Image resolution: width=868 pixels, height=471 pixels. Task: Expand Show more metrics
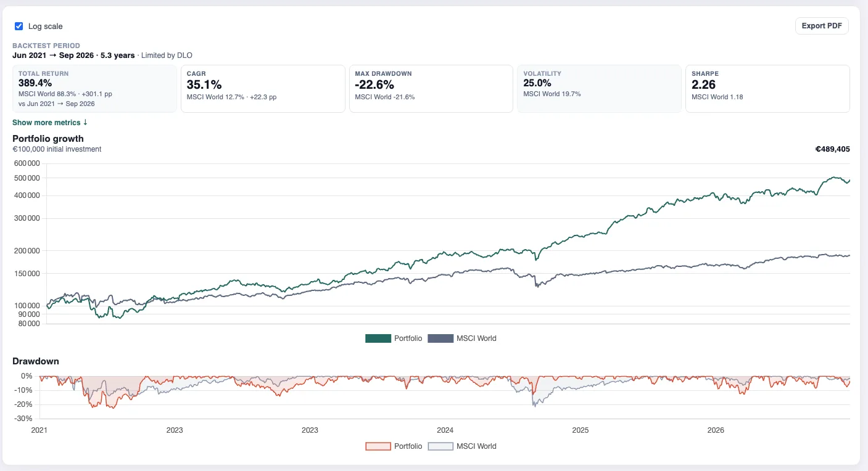(x=50, y=123)
